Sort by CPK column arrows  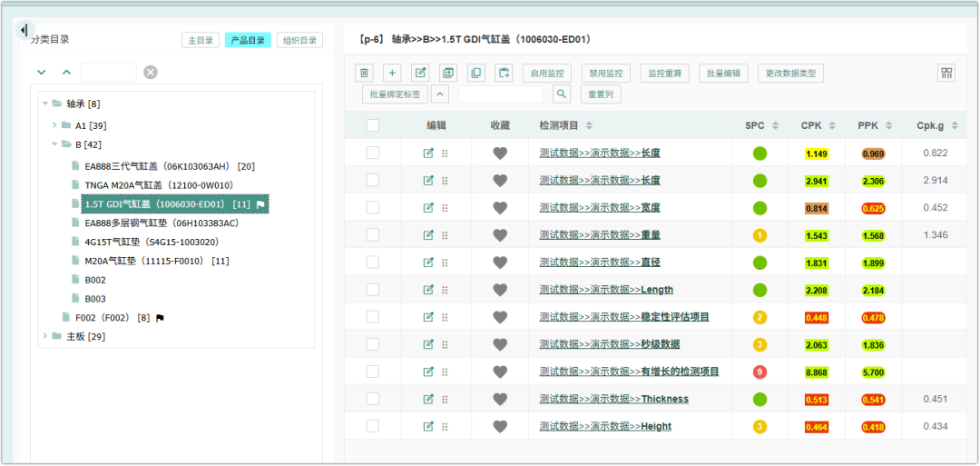coord(832,125)
